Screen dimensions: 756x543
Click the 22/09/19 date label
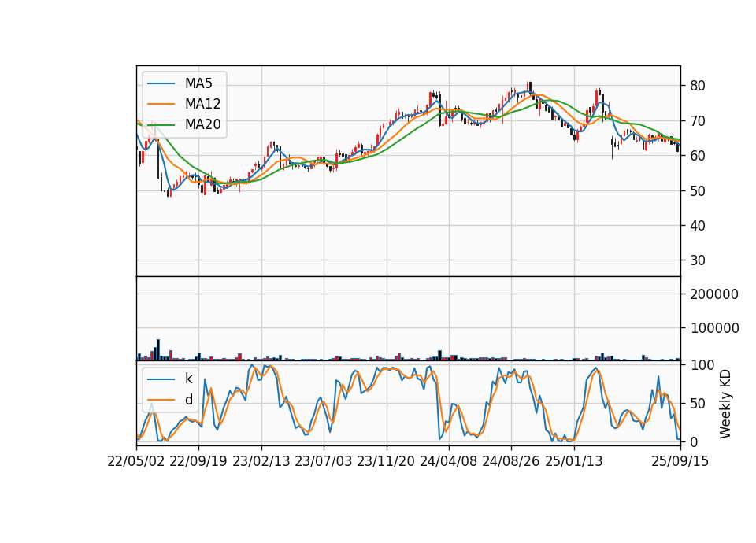pos(198,461)
